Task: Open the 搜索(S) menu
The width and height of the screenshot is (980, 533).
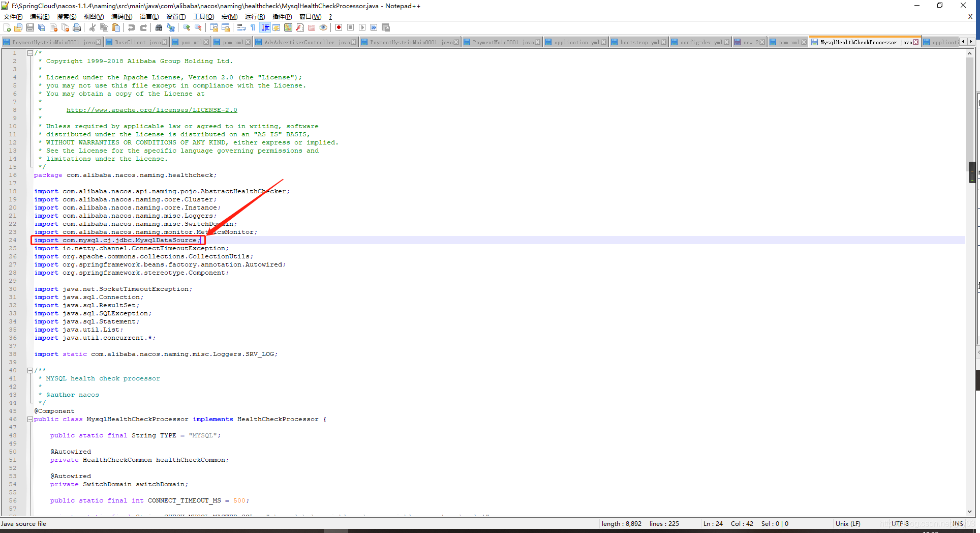Action: coord(67,17)
